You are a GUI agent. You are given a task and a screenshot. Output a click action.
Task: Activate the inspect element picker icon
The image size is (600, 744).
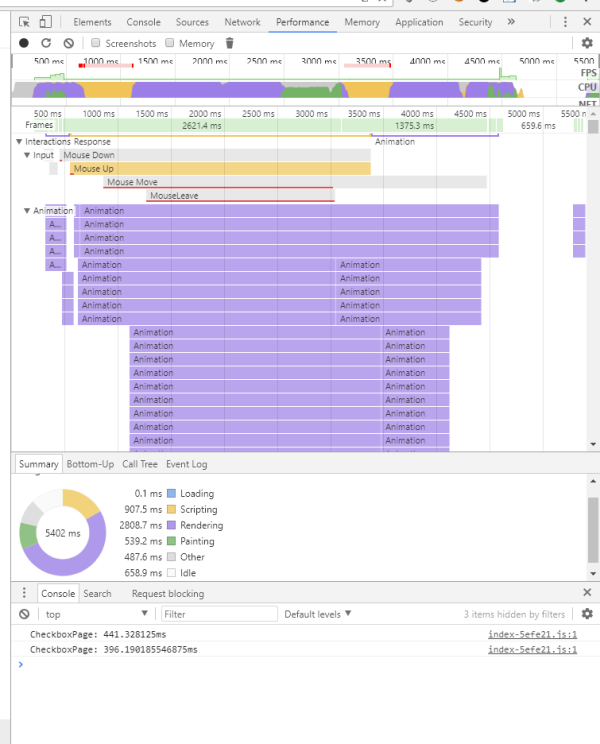pos(24,22)
